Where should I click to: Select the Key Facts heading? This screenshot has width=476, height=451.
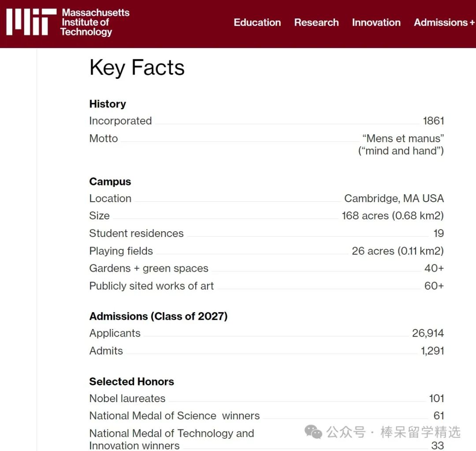(137, 68)
